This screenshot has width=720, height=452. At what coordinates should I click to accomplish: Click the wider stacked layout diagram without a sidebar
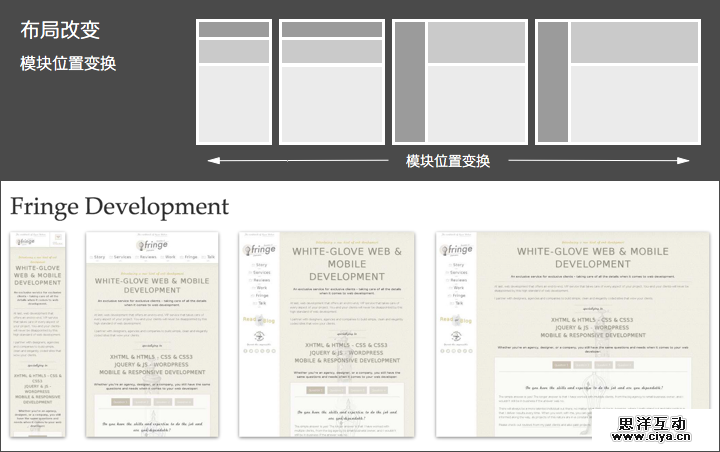pyautogui.click(x=332, y=82)
